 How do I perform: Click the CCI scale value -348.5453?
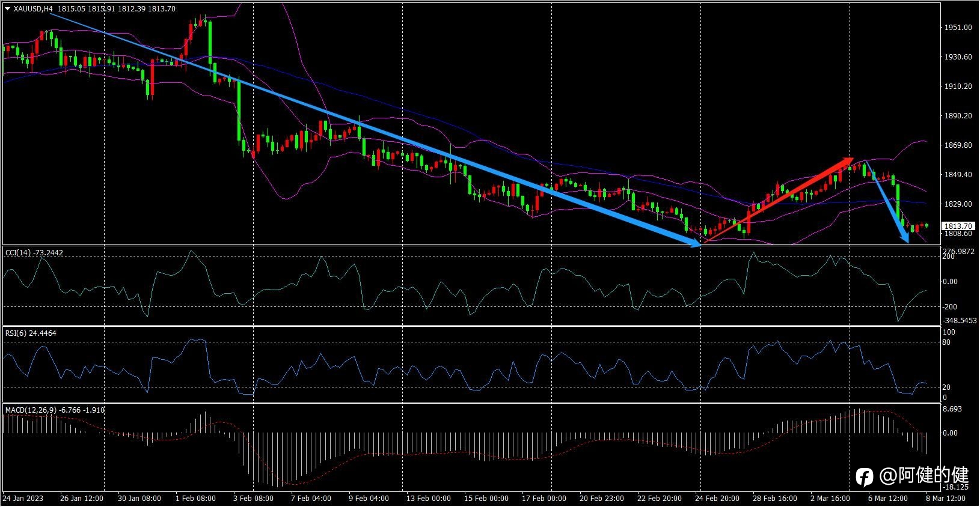click(960, 321)
